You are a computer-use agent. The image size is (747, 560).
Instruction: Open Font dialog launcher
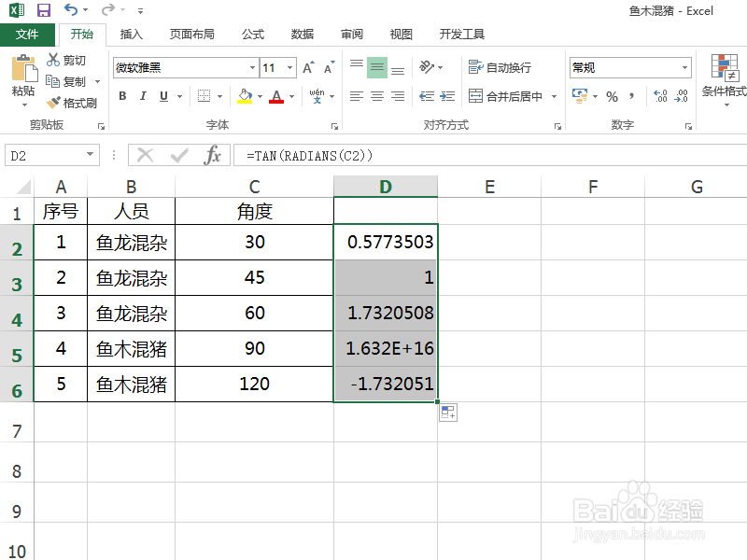pyautogui.click(x=334, y=126)
